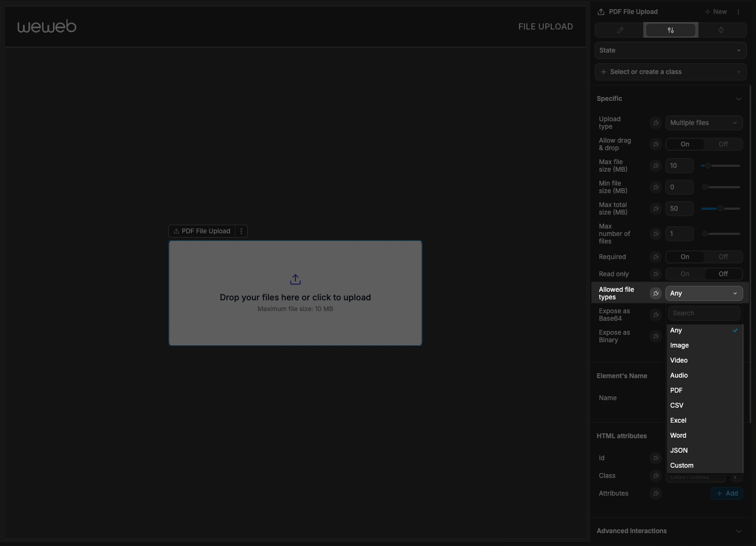Image resolution: width=756 pixels, height=546 pixels.
Task: Open the Upload type dropdown
Action: point(703,123)
